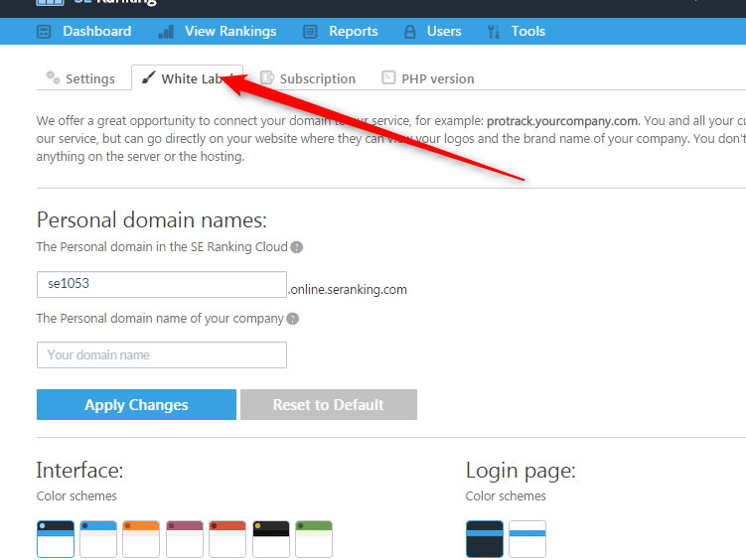This screenshot has width=746, height=560.
Task: Click the gears icon on Settings tab
Action: click(53, 77)
